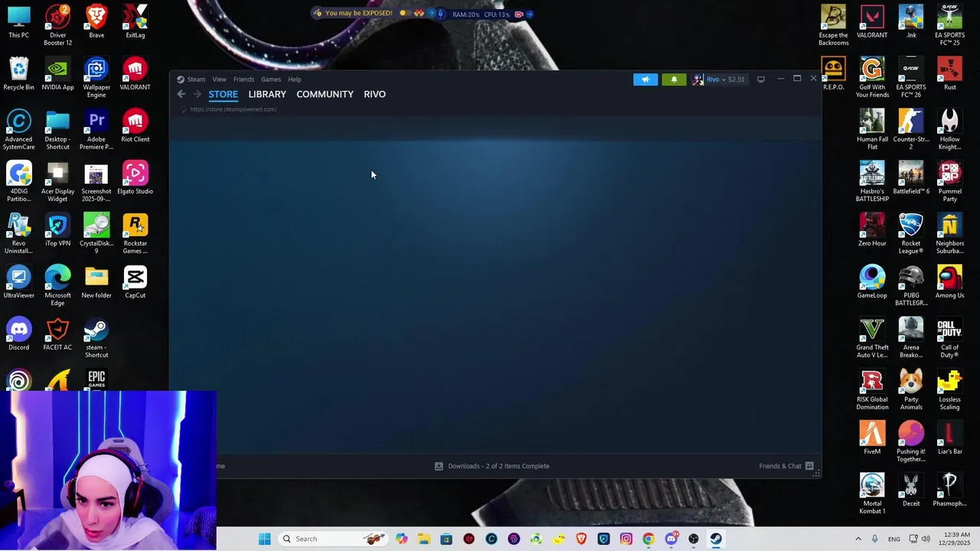Open Google Chrome from the taskbar
The width and height of the screenshot is (980, 551).
point(648,539)
